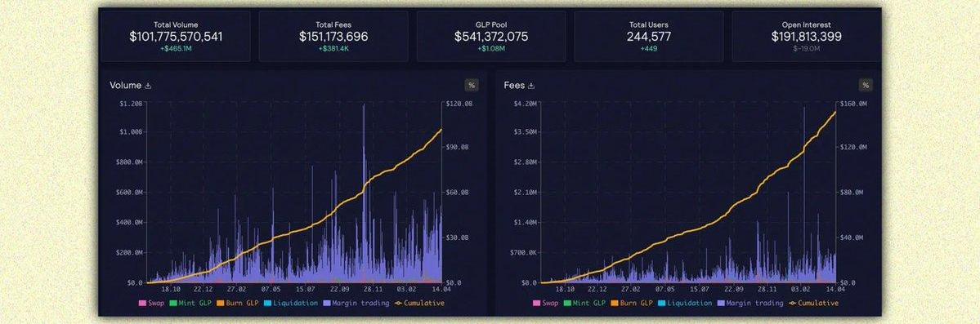Click the Total Users stat card

[649, 36]
